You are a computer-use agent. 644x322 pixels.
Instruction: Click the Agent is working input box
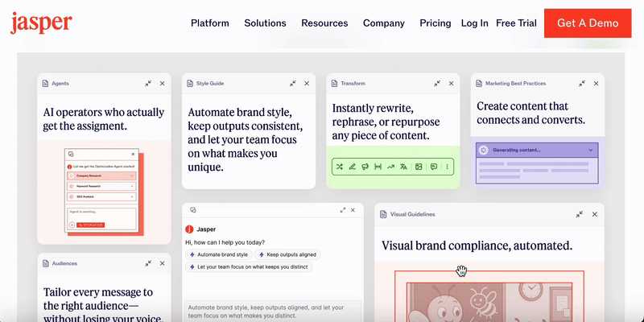coord(101,219)
